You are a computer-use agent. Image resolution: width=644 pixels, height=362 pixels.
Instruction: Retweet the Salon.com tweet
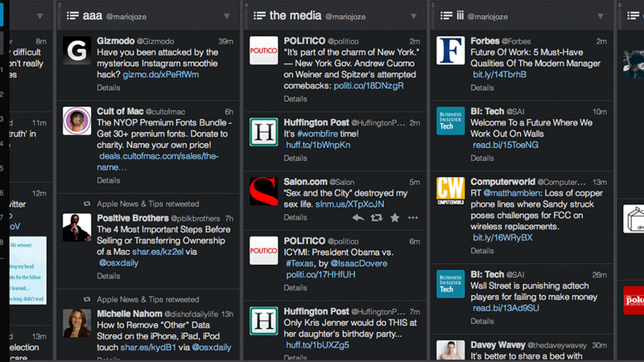(x=376, y=218)
